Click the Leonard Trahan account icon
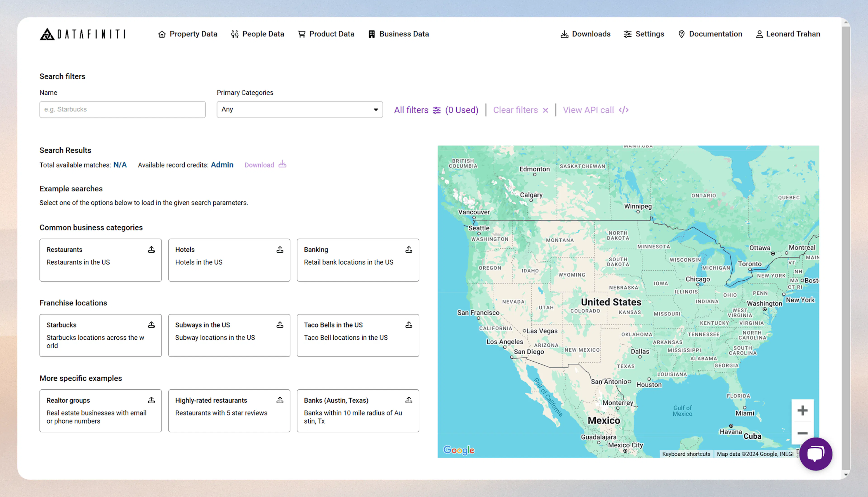The width and height of the screenshot is (868, 497). (x=759, y=34)
